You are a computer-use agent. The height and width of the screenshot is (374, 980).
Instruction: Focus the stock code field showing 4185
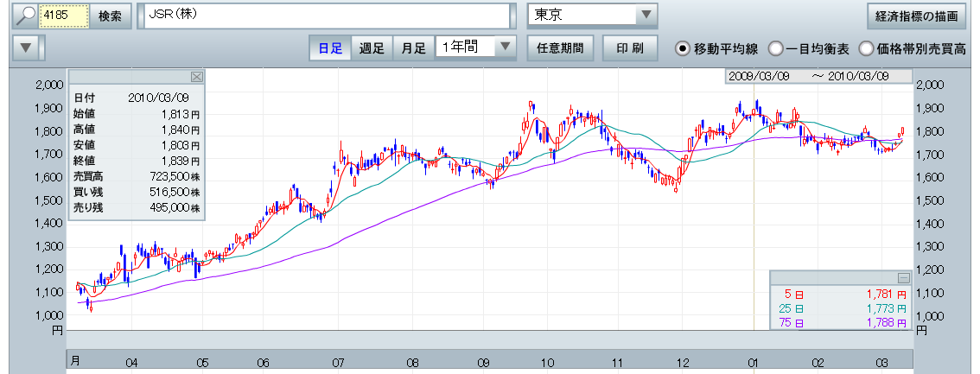[x=65, y=16]
